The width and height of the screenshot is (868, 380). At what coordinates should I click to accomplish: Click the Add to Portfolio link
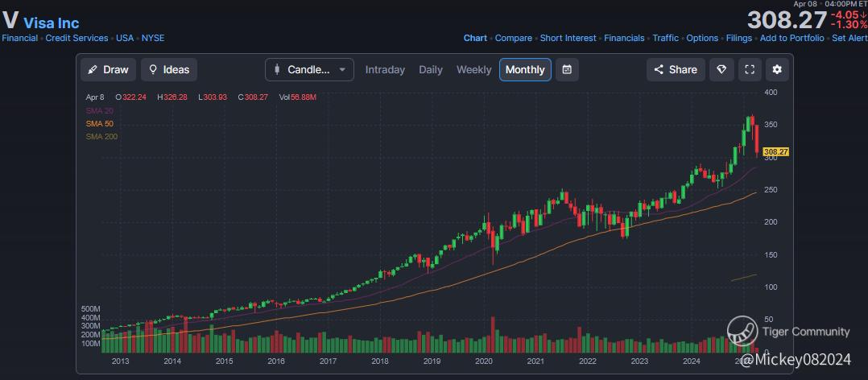[x=792, y=38]
